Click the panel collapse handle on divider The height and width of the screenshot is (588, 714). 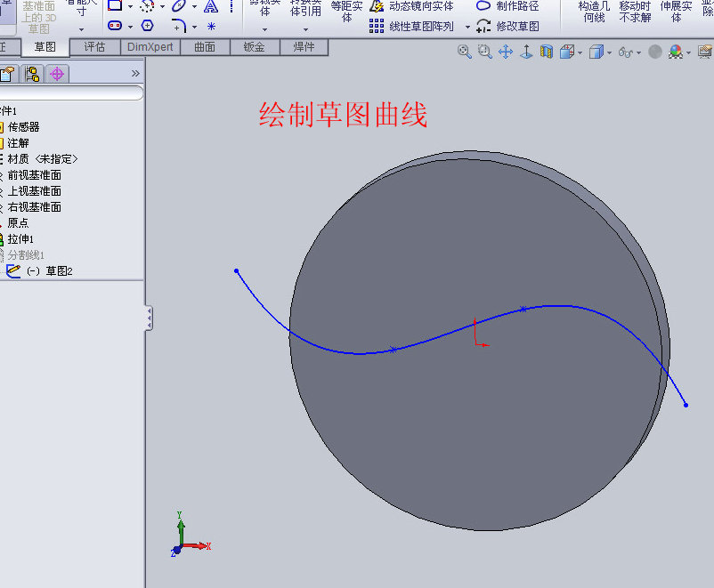(x=149, y=318)
